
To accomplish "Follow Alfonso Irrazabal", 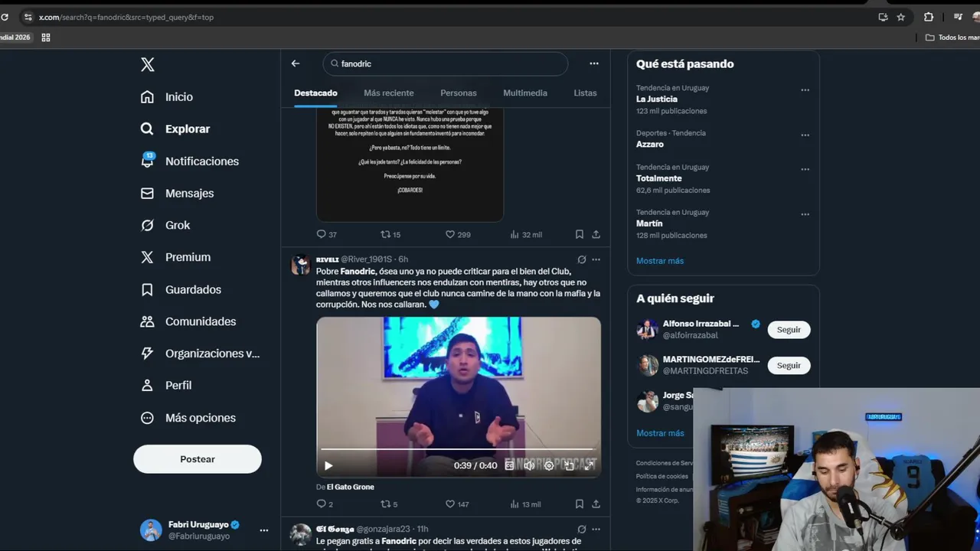I will [789, 330].
